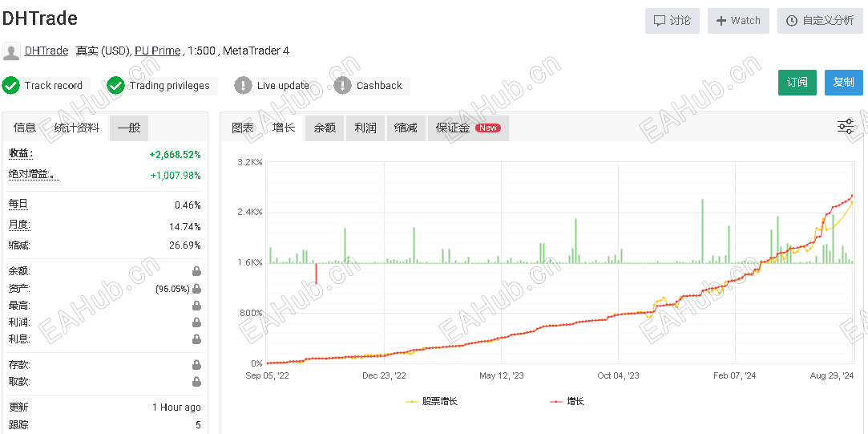Viewport: 868px width, 434px height.
Task: Click the Trading privileges check icon
Action: click(x=115, y=85)
